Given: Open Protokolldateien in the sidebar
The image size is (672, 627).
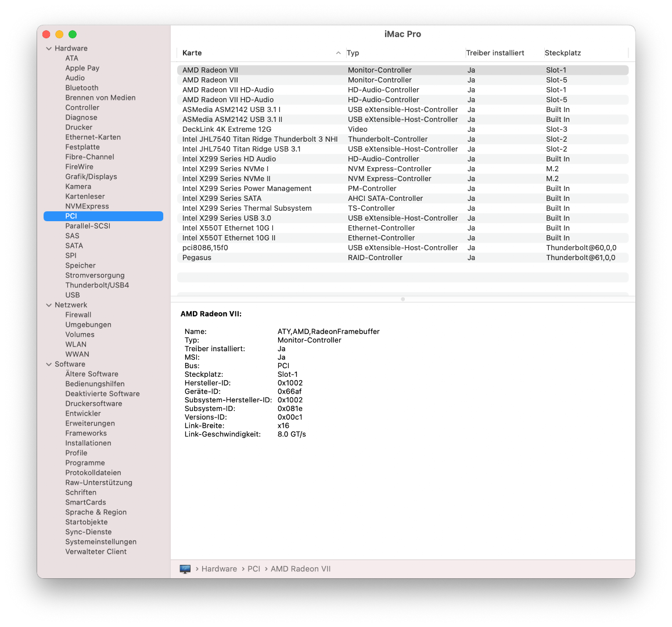Looking at the screenshot, I should pos(93,473).
